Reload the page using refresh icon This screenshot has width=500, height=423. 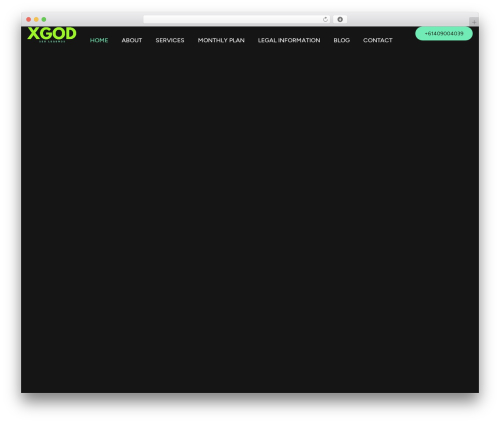(x=325, y=19)
